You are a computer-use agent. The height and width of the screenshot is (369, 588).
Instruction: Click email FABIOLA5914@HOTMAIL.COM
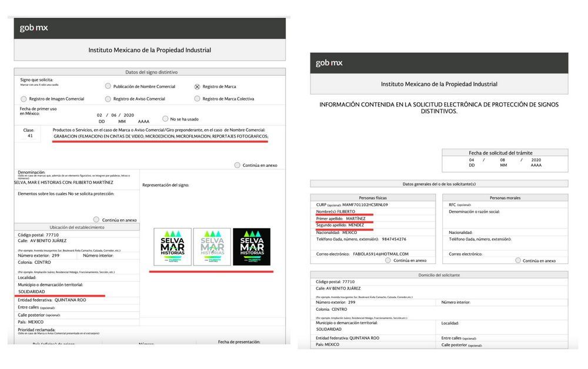point(380,254)
